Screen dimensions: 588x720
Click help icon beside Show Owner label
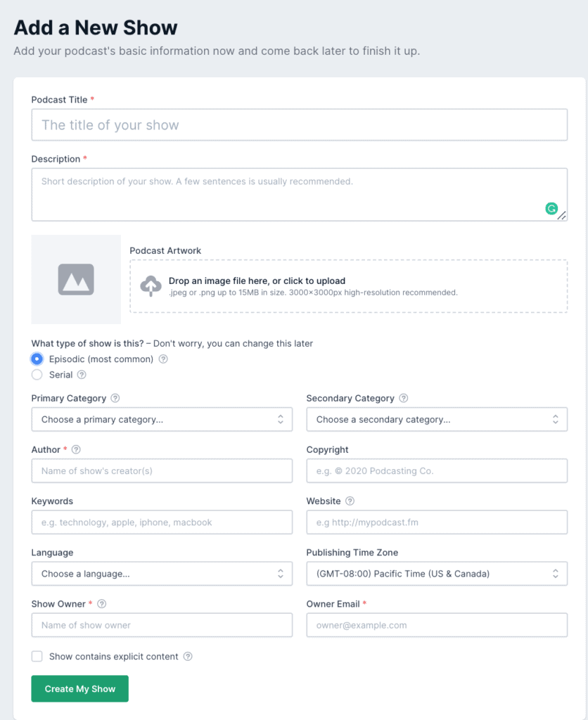click(102, 604)
